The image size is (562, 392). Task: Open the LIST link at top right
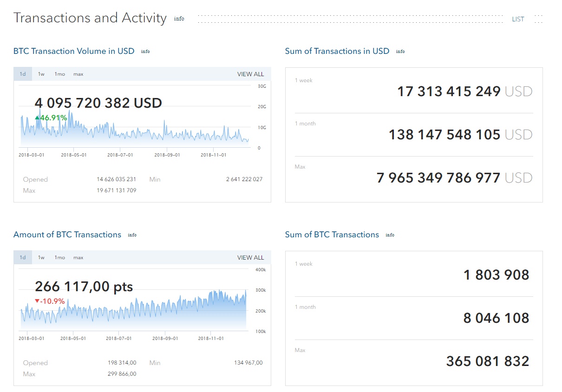[x=518, y=19]
